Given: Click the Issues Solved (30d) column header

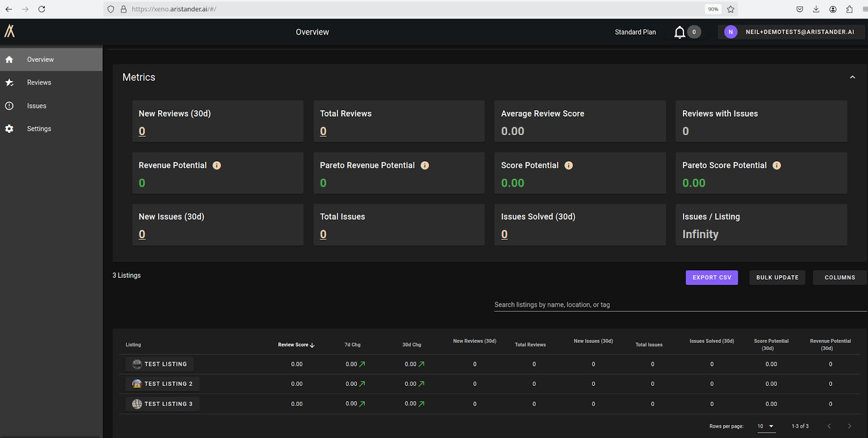Looking at the screenshot, I should (x=712, y=341).
